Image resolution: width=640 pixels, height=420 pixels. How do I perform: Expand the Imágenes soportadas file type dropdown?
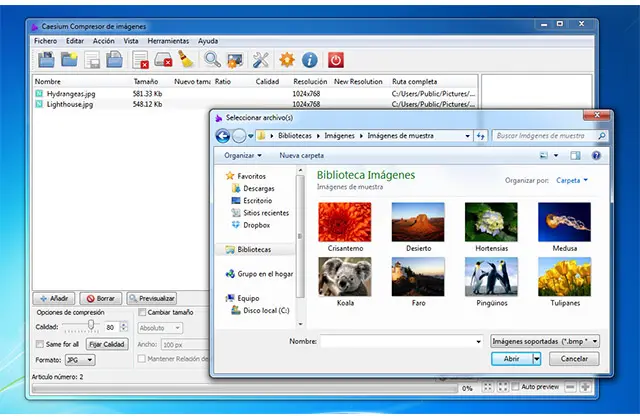pyautogui.click(x=545, y=341)
